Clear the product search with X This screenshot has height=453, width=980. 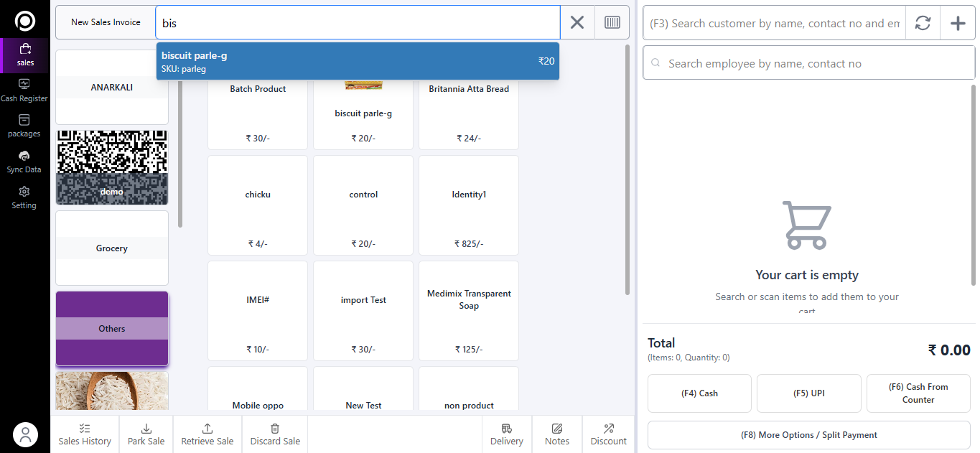pos(577,22)
